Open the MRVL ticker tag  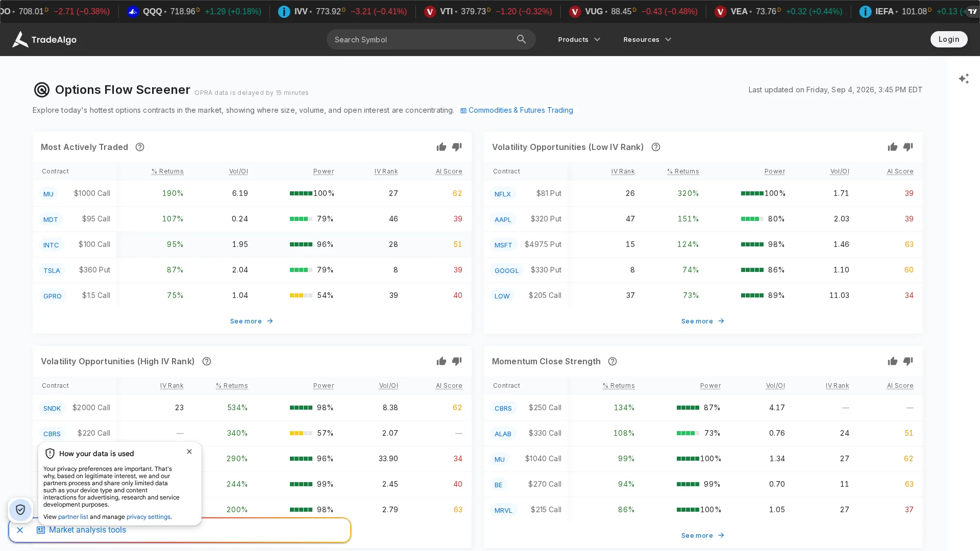click(503, 510)
